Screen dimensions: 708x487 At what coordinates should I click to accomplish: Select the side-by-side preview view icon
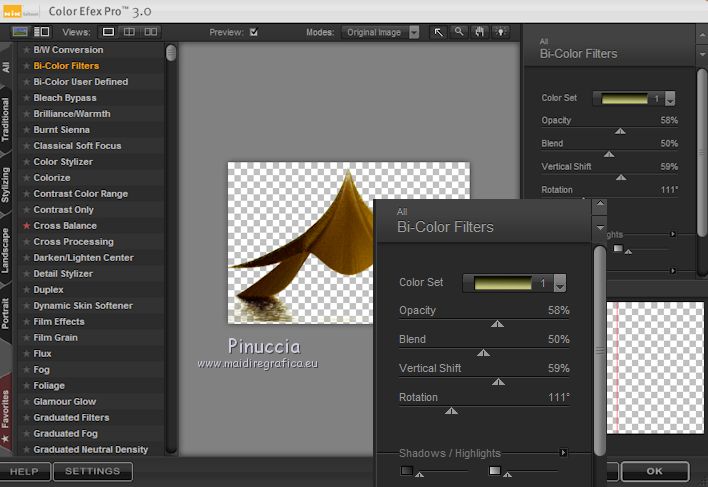150,32
